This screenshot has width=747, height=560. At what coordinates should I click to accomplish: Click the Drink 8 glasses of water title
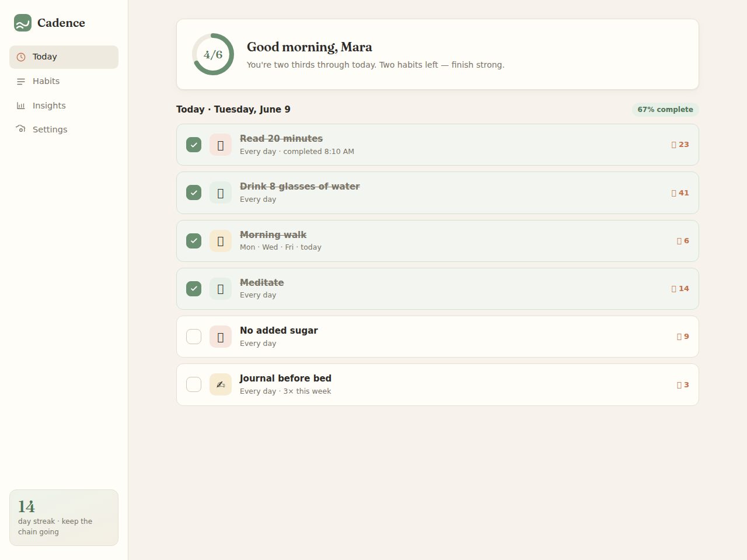click(x=300, y=187)
